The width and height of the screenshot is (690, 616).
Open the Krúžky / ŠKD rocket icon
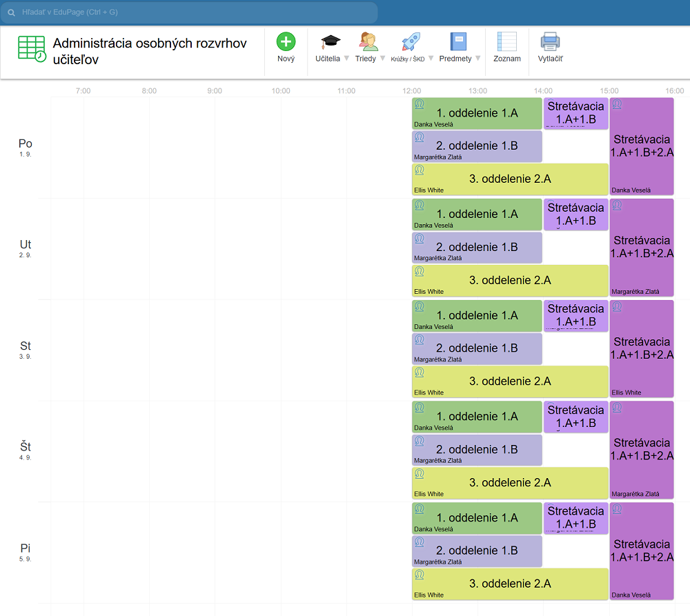[411, 42]
